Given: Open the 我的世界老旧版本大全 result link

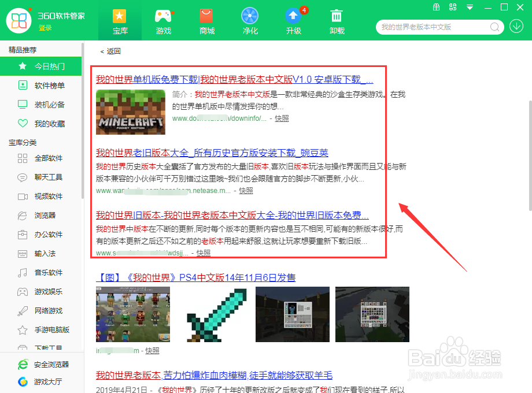Looking at the screenshot, I should tap(212, 153).
